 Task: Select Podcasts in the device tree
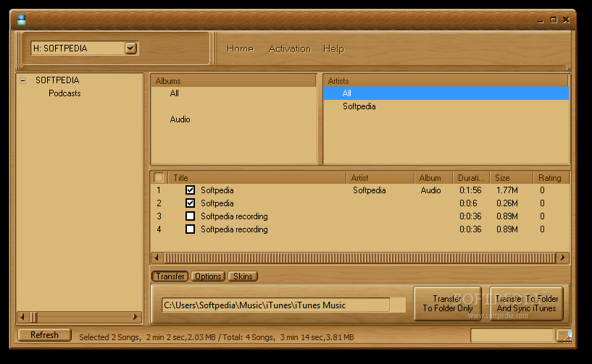[64, 93]
